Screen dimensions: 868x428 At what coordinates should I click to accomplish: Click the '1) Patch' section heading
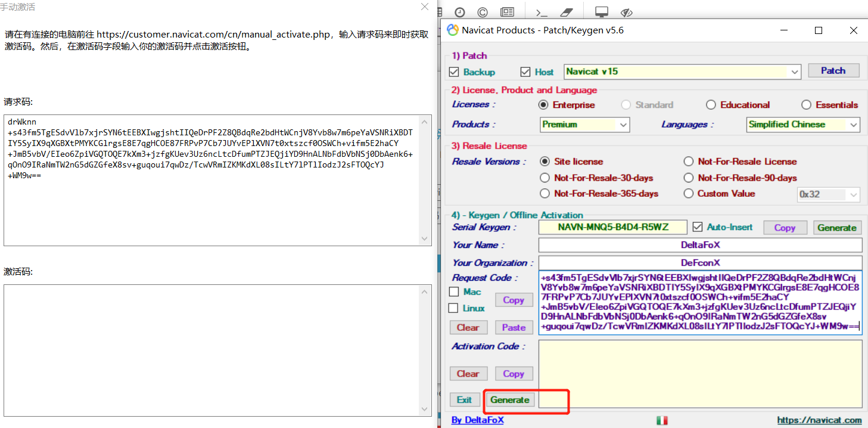coord(469,56)
